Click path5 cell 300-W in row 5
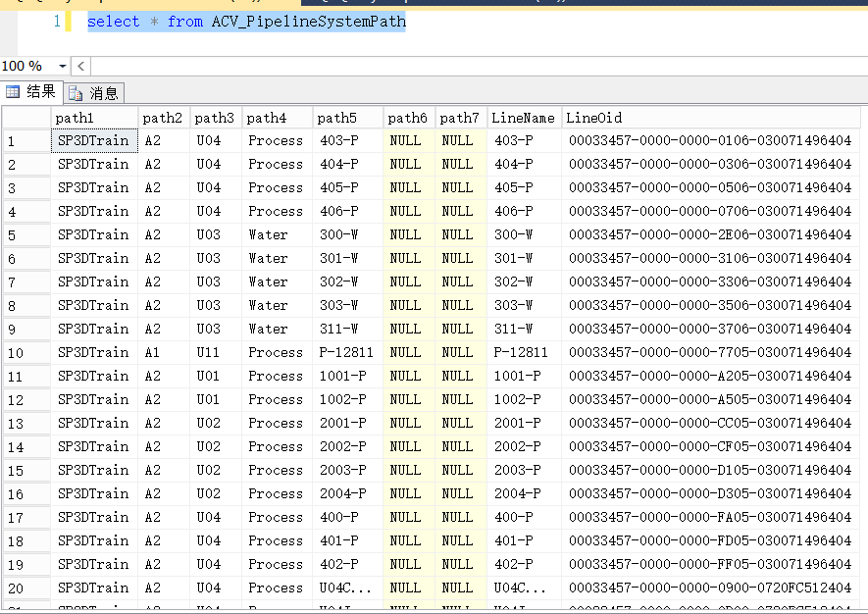The width and height of the screenshot is (868, 614). tap(348, 234)
